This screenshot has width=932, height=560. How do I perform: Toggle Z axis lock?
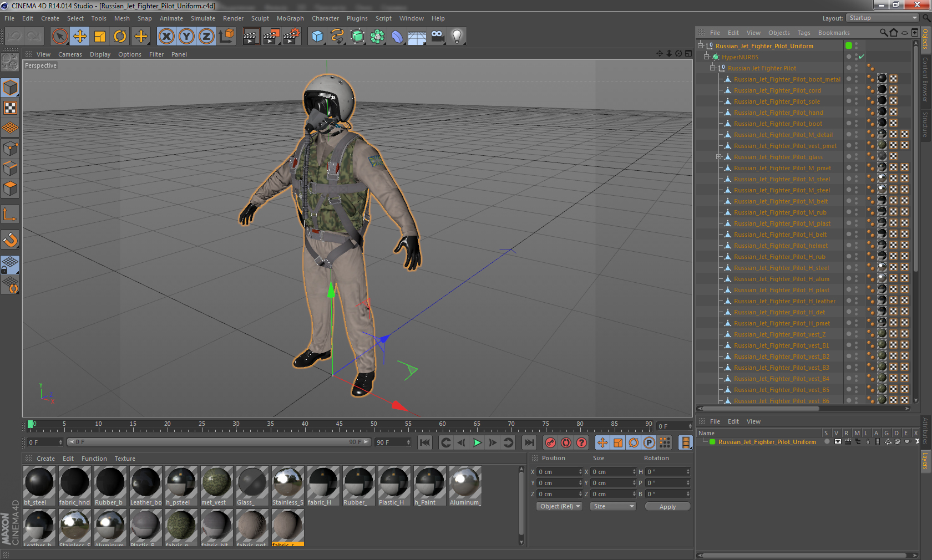pos(206,37)
